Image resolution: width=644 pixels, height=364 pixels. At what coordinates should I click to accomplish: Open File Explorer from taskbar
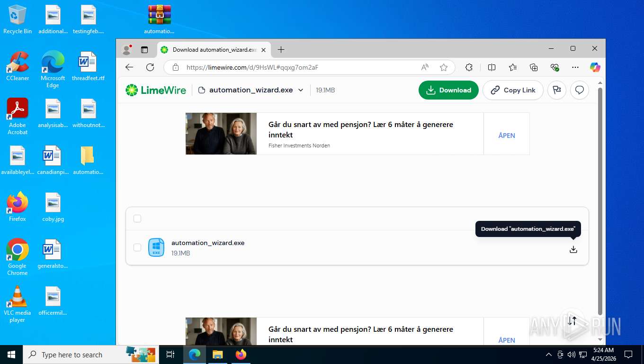click(217, 355)
